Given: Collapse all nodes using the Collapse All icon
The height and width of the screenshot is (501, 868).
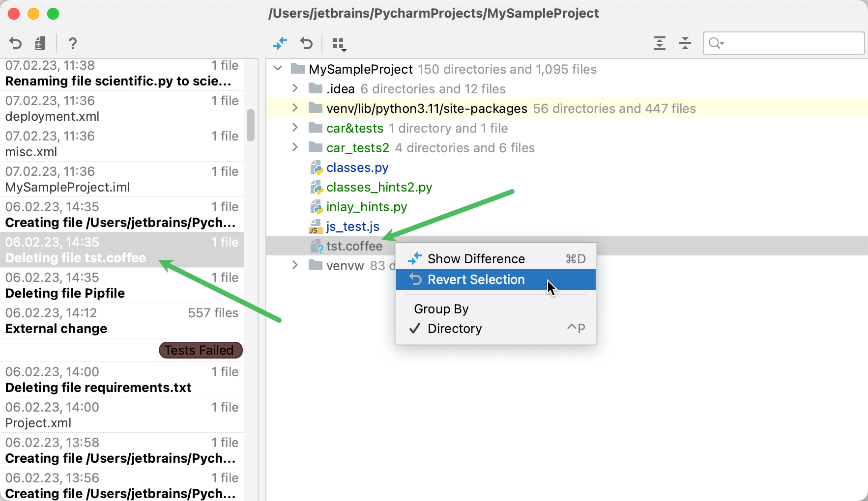Looking at the screenshot, I should (x=685, y=43).
